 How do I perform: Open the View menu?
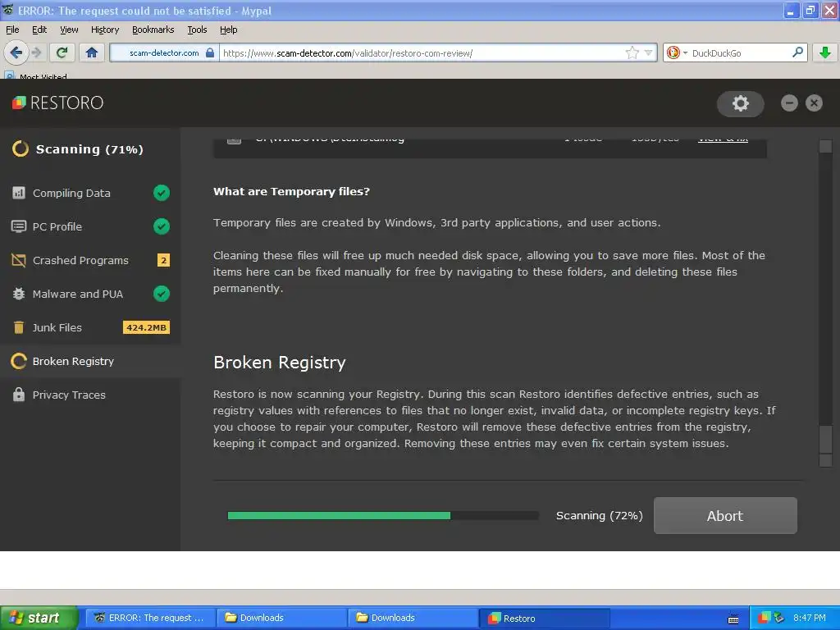pos(69,30)
